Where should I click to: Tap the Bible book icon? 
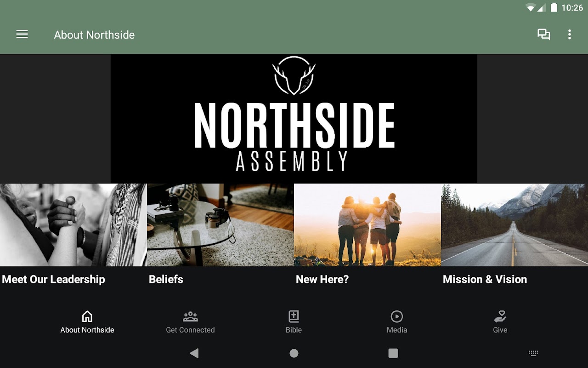tap(294, 316)
